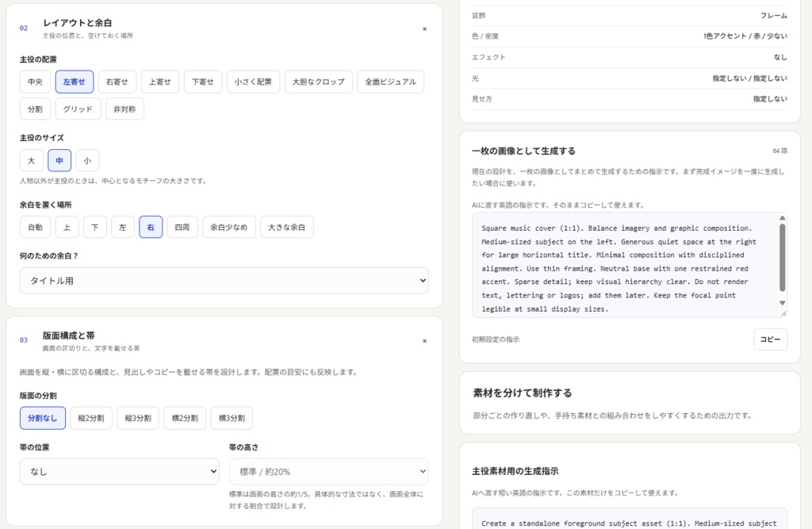812x529 pixels.
Task: Open the 帯の高さ dropdown
Action: pos(329,471)
